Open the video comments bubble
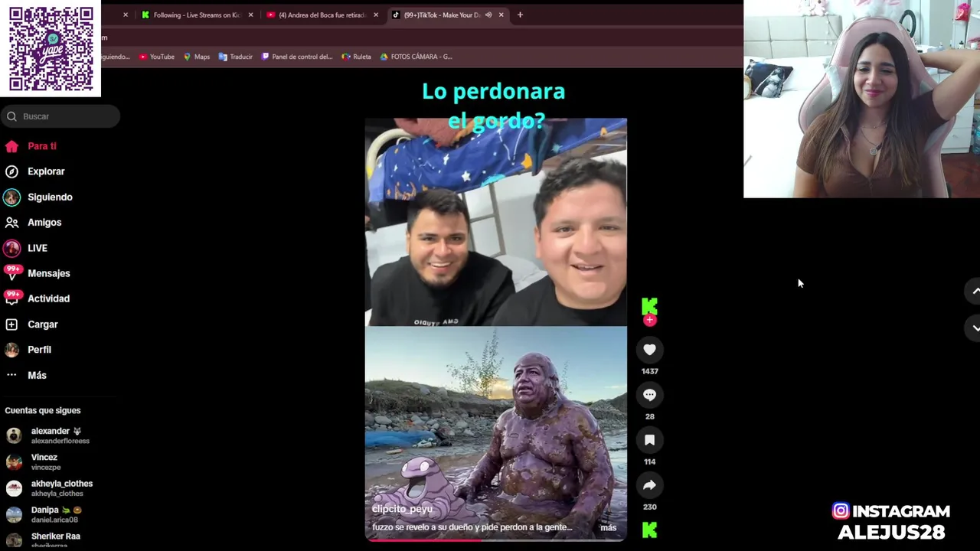The width and height of the screenshot is (980, 551). (x=649, y=395)
